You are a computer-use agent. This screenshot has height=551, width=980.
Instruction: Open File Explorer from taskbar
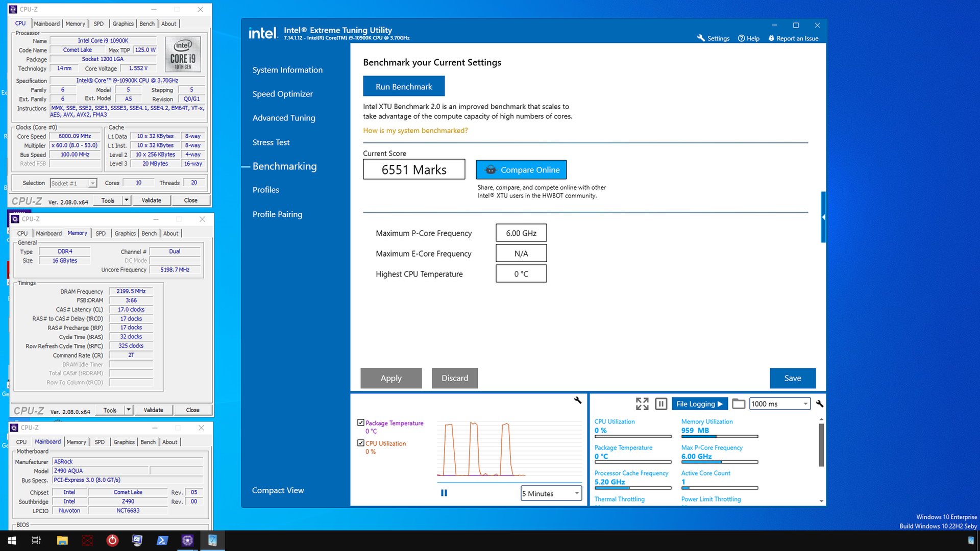(62, 540)
